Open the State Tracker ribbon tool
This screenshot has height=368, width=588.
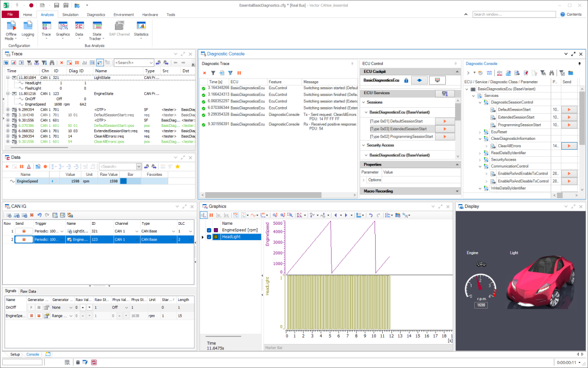tap(97, 30)
